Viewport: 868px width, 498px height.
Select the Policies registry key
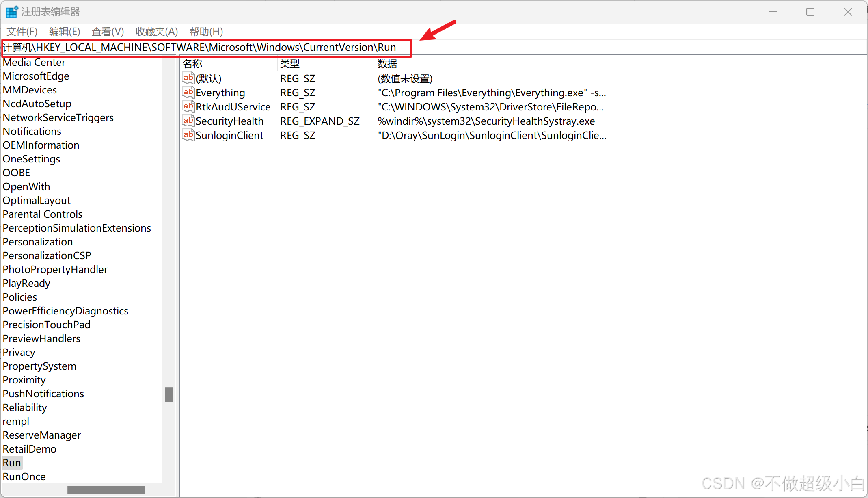tap(19, 297)
